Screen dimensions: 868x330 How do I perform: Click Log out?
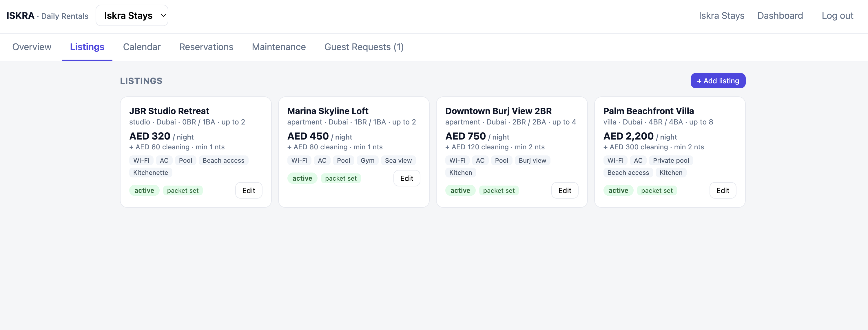tap(837, 16)
